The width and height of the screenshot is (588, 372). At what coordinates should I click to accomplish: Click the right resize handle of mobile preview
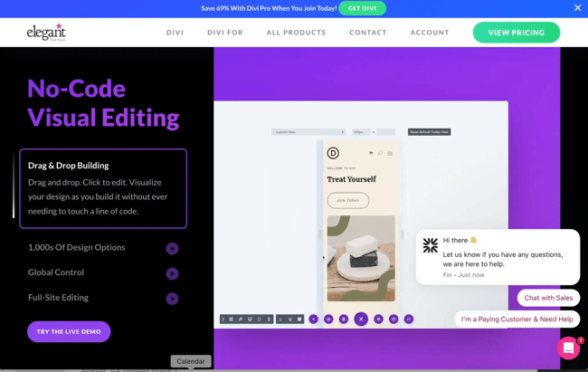point(402,234)
